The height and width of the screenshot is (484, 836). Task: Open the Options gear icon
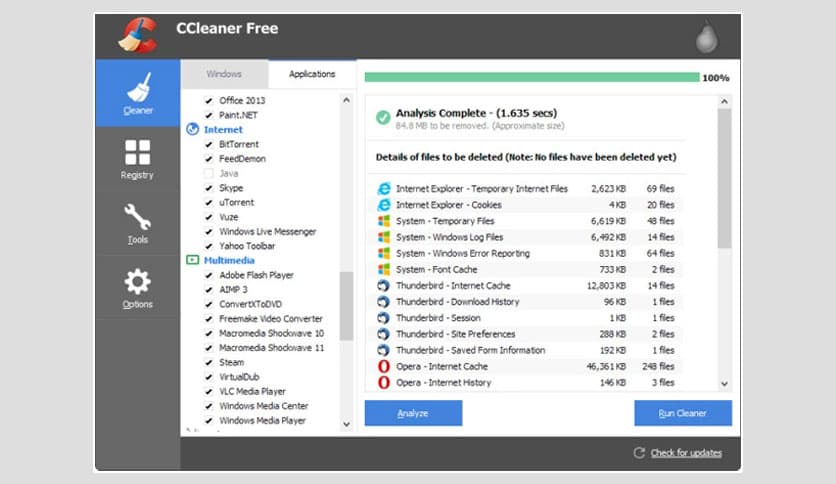[138, 281]
